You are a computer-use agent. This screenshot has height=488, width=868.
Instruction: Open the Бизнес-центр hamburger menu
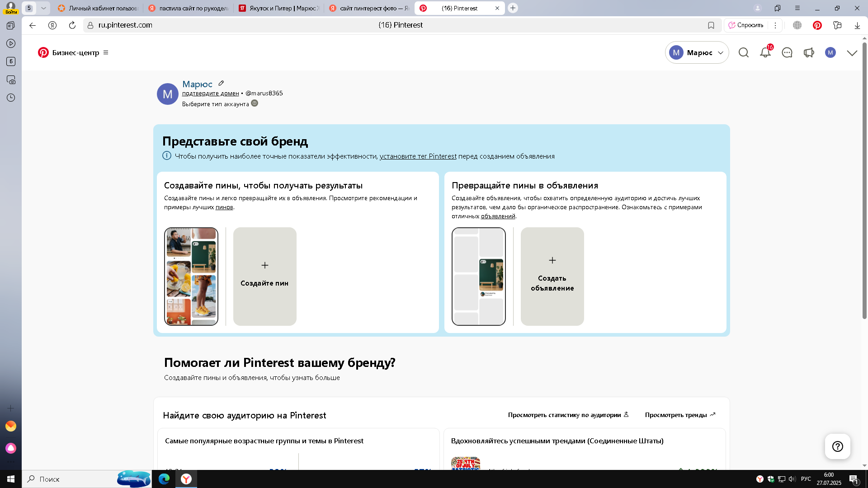[x=106, y=53]
